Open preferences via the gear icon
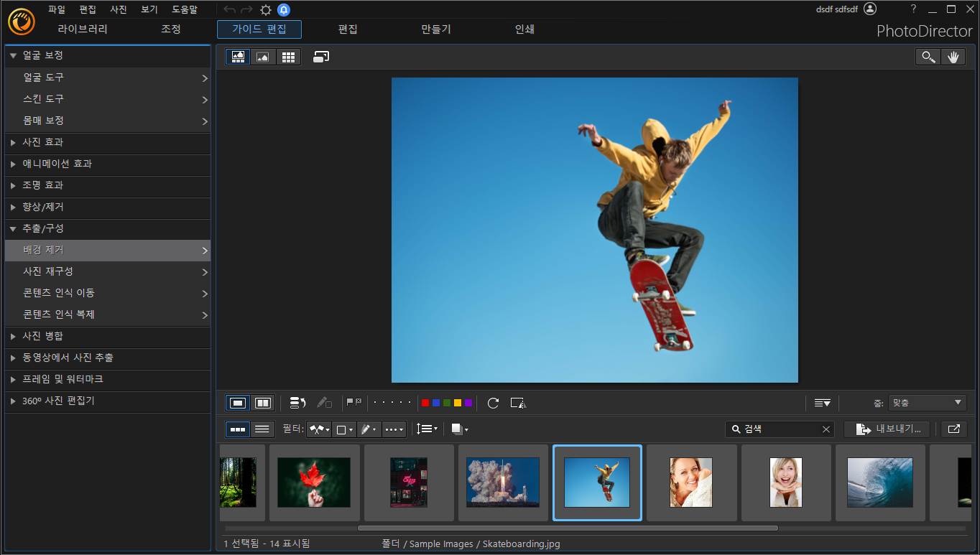The image size is (980, 555). 266,9
